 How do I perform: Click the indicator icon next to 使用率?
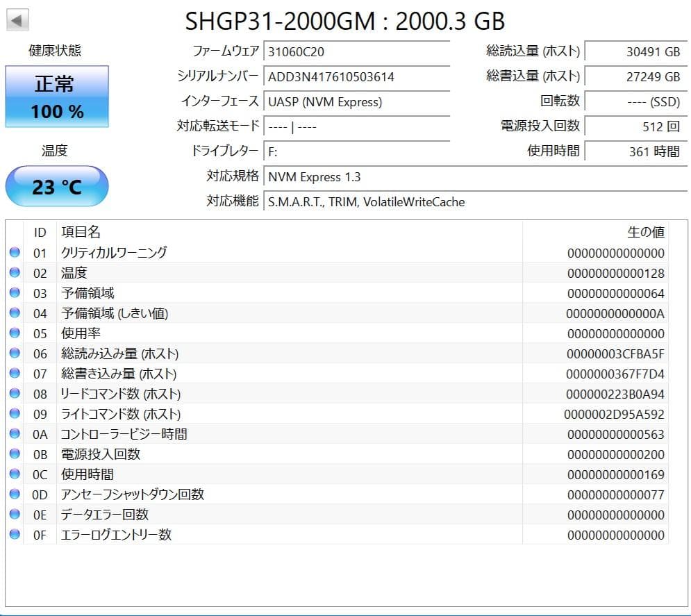(15, 333)
